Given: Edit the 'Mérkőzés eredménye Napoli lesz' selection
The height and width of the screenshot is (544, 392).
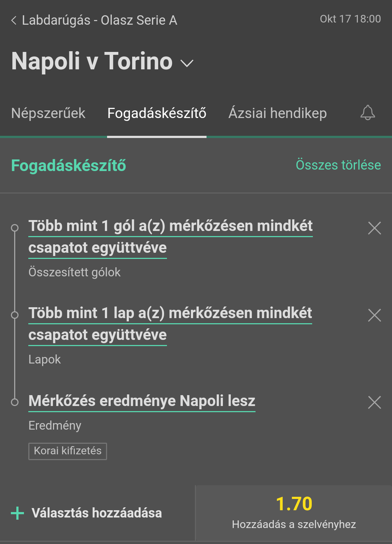Looking at the screenshot, I should click(x=142, y=401).
